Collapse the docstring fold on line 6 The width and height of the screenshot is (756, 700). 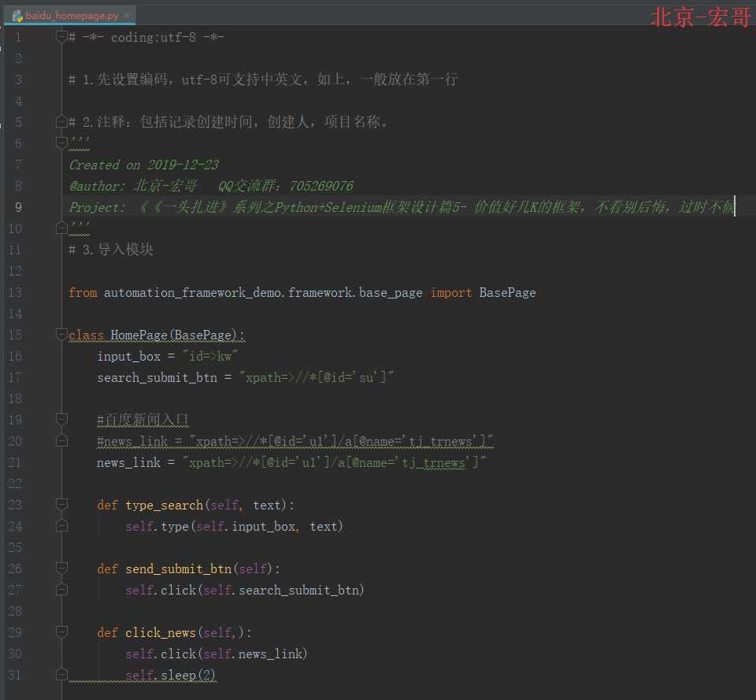click(61, 143)
